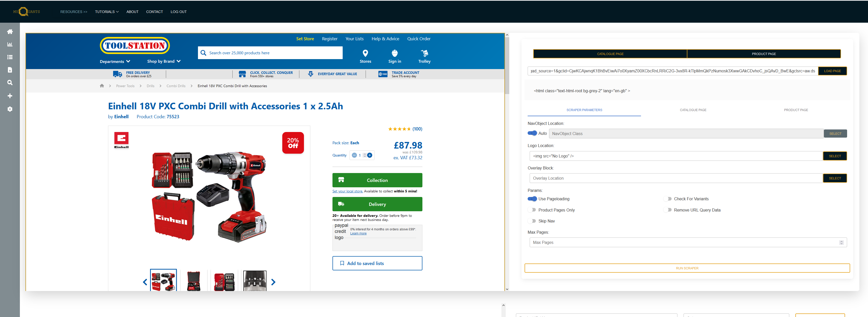
Task: Open the document icon in left sidebar
Action: point(10,70)
